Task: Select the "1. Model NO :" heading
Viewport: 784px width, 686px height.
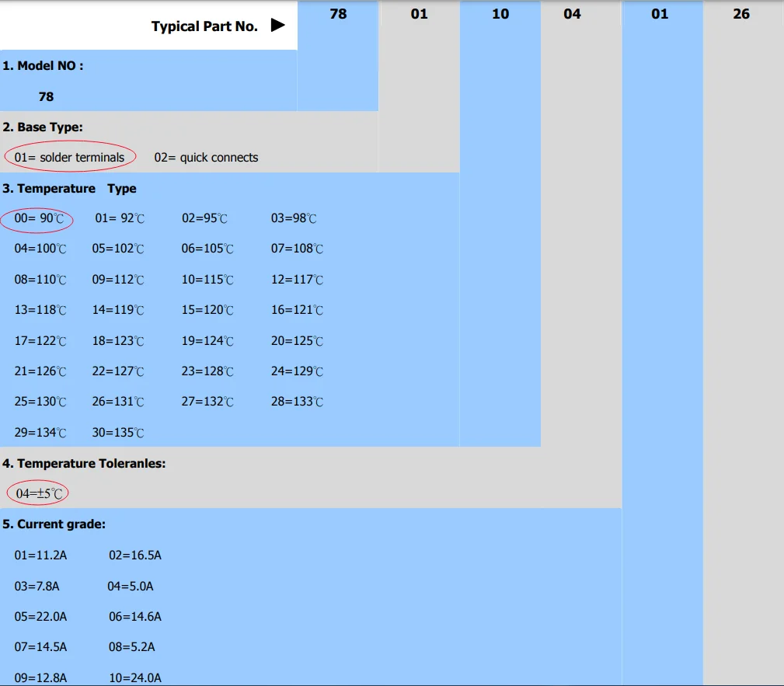Action: [x=43, y=66]
